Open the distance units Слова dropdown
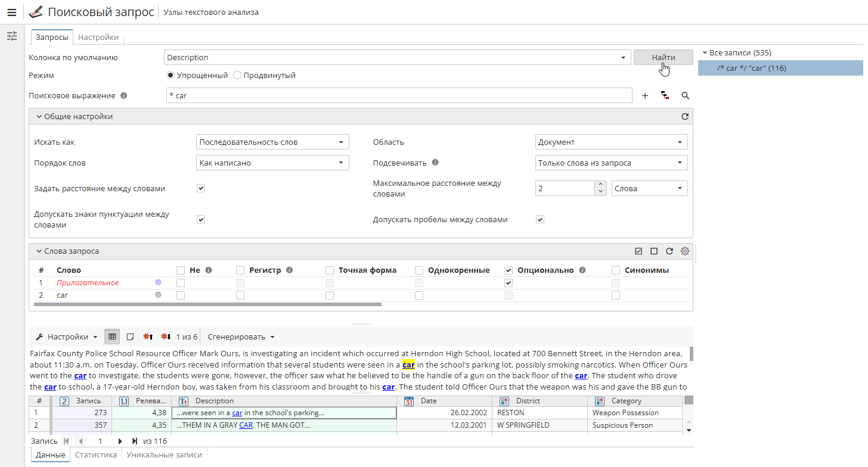This screenshot has width=868, height=467. point(650,188)
